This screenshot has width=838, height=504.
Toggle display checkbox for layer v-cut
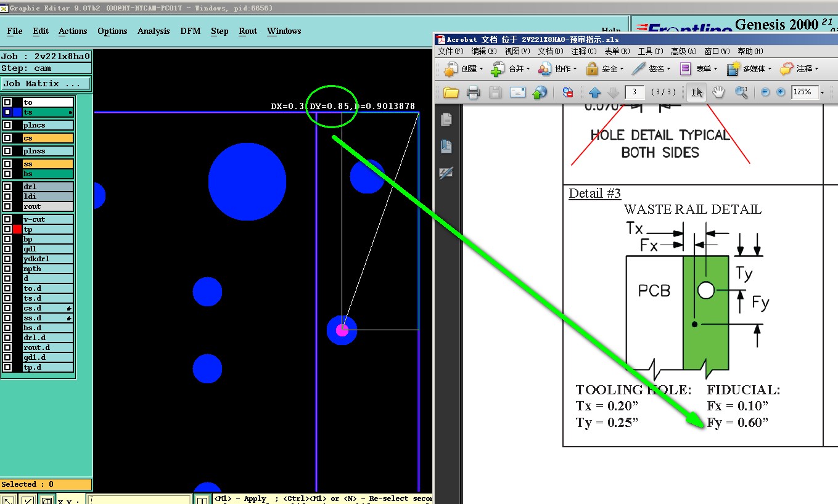click(7, 219)
